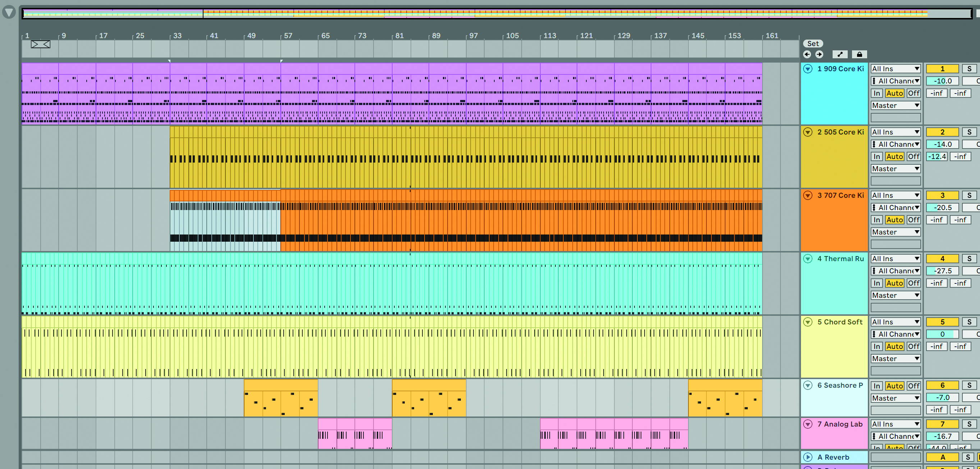The height and width of the screenshot is (469, 980).
Task: Toggle track 7 activator button
Action: click(x=942, y=424)
